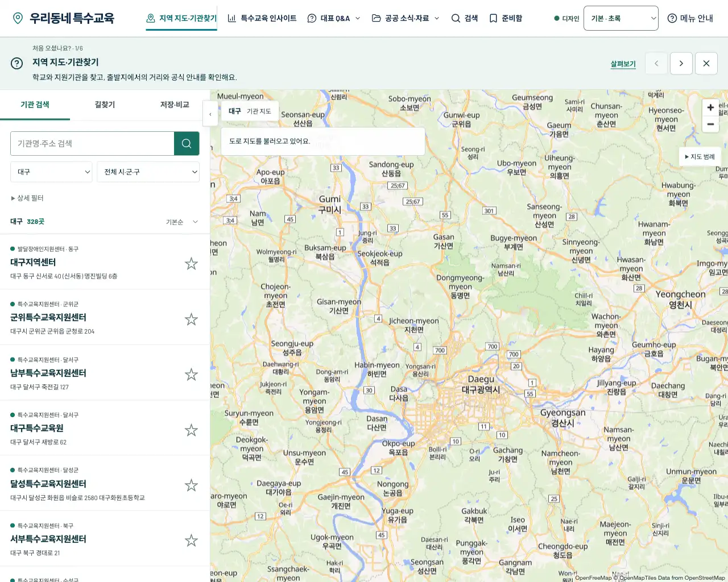
Task: Go to the previous guide step
Action: [656, 64]
